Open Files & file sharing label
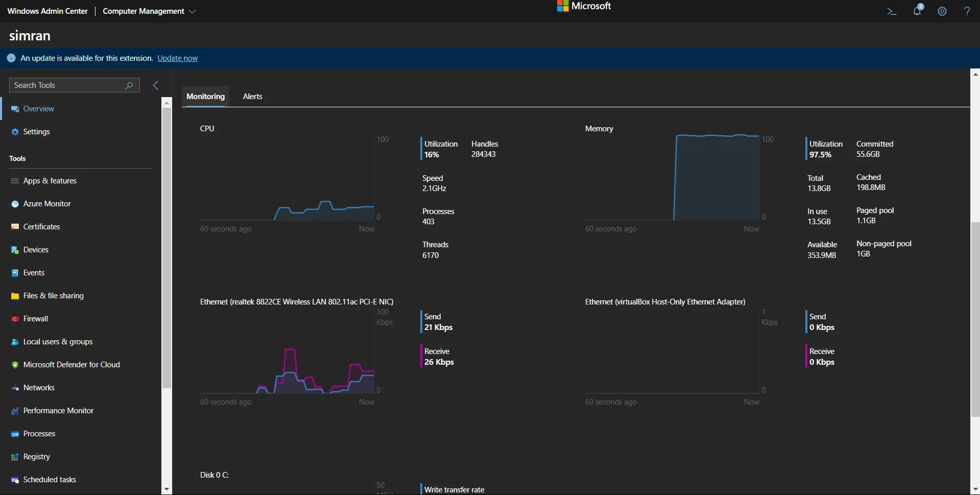The width and height of the screenshot is (980, 495). tap(54, 296)
